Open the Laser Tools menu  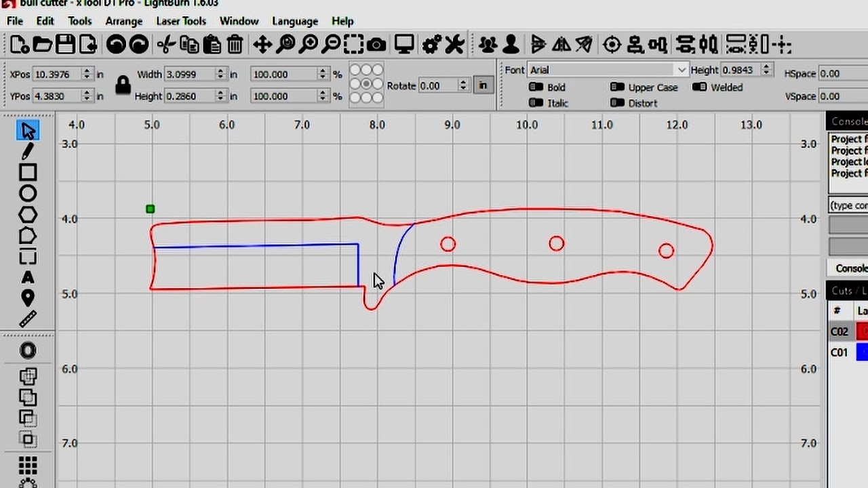pos(180,21)
